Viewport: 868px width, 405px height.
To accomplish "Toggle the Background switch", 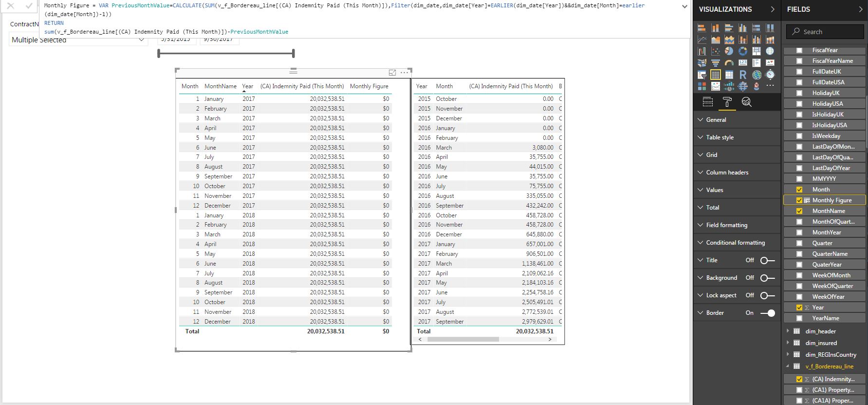I will coord(767,278).
